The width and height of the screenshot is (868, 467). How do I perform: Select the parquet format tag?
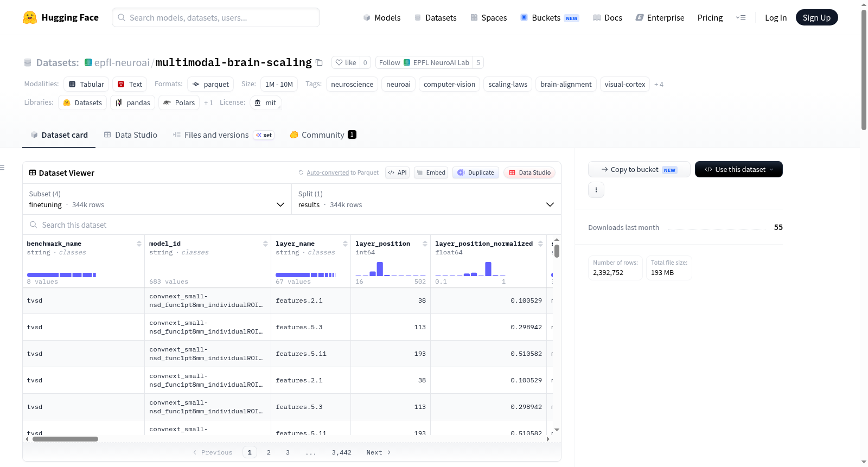[x=210, y=84]
